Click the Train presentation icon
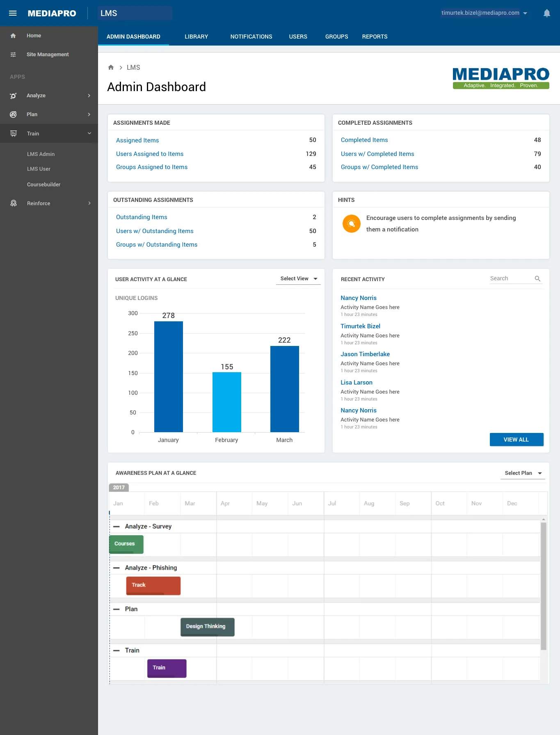 [x=13, y=133]
